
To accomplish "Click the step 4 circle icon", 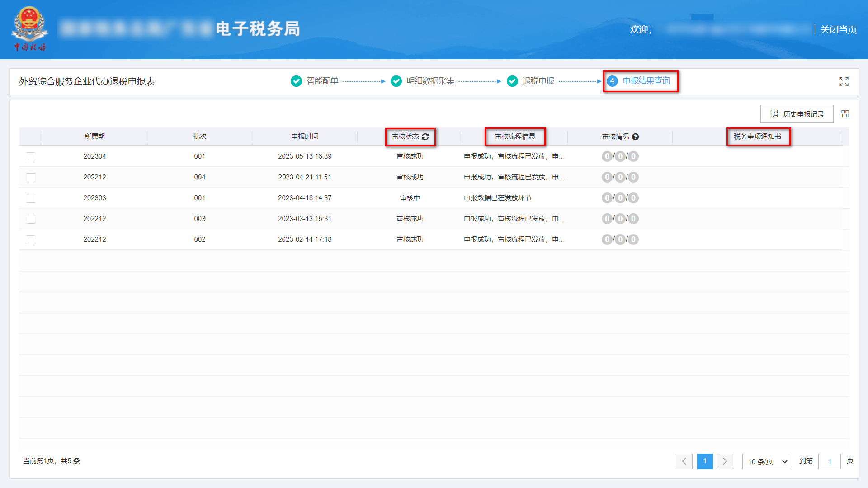I will 612,81.
